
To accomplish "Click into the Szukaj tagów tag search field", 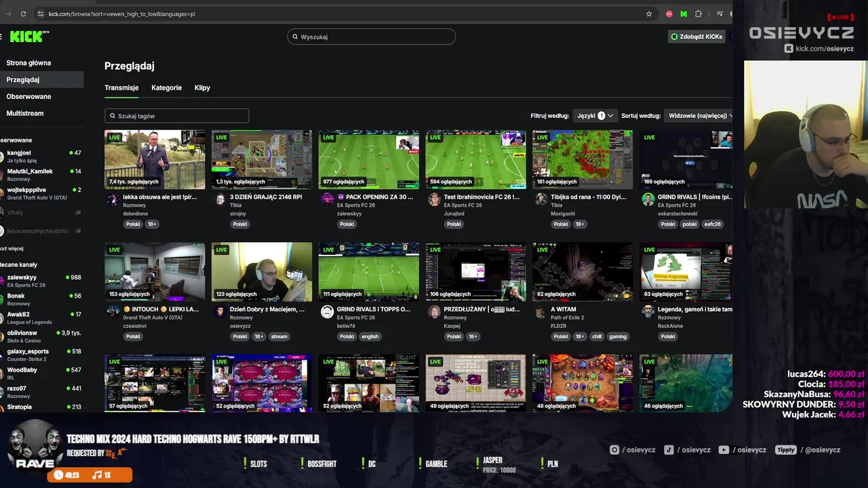I will click(177, 116).
